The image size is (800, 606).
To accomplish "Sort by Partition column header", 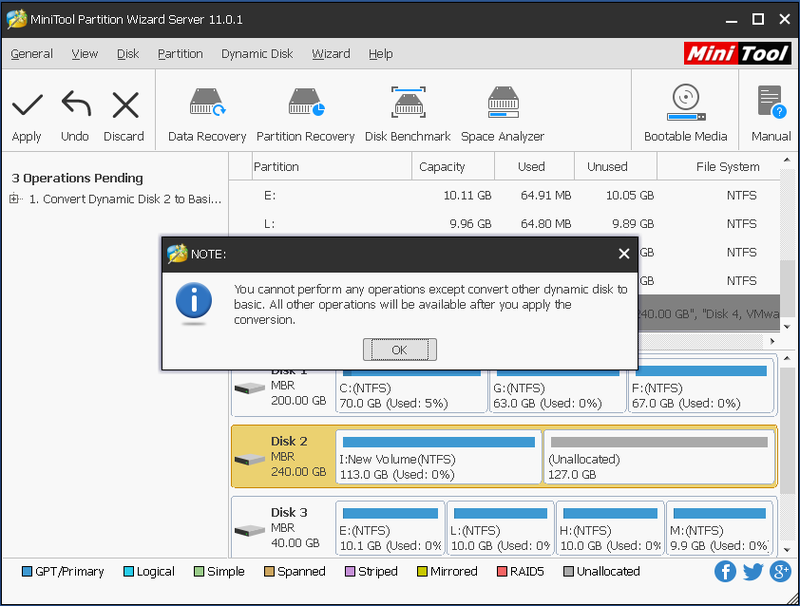I will tap(332, 166).
